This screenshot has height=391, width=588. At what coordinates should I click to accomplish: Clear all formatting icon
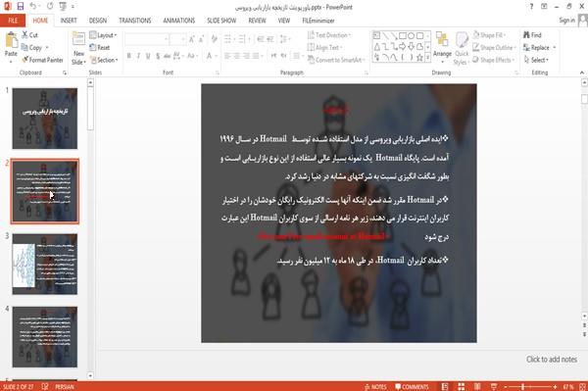[214, 39]
